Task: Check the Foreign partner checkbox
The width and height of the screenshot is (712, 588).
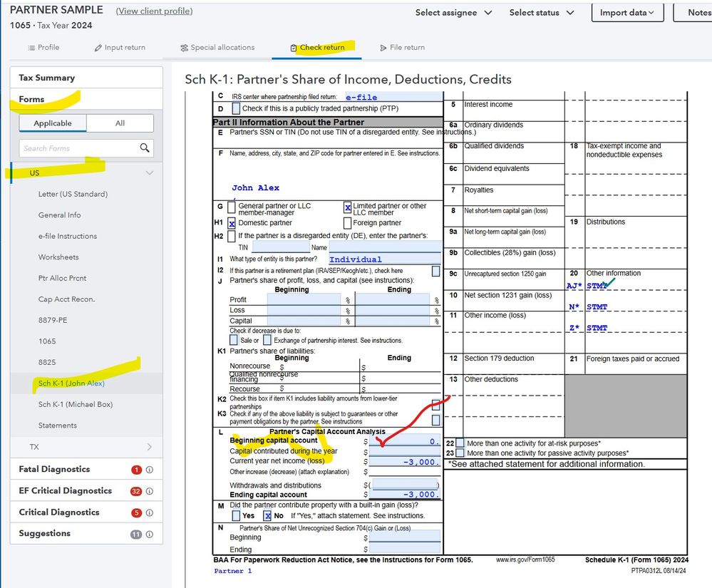Action: pyautogui.click(x=347, y=223)
